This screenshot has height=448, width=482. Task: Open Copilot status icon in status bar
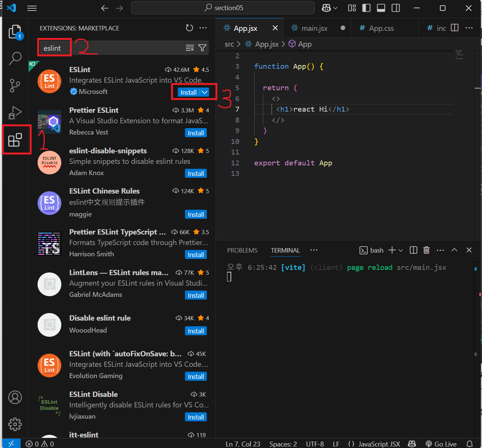pos(412,444)
